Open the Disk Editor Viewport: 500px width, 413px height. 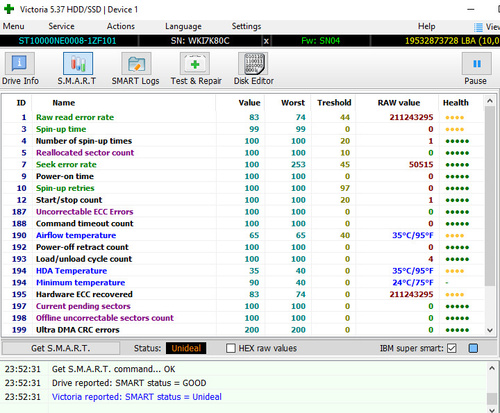pyautogui.click(x=253, y=64)
